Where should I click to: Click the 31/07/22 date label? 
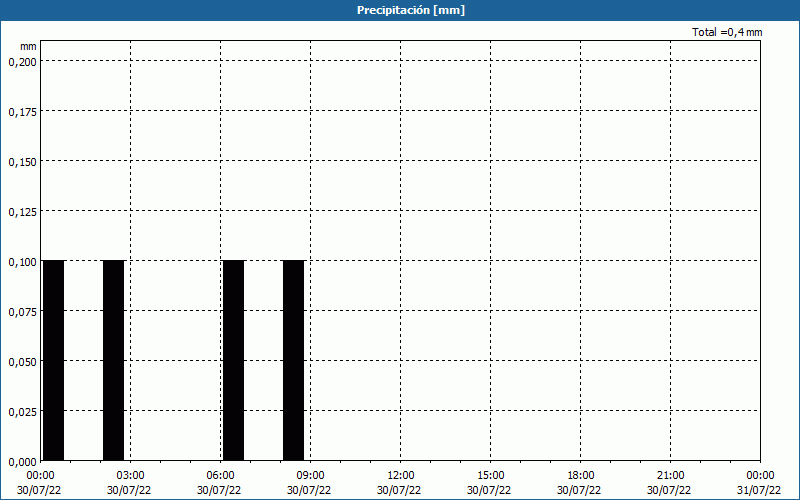tap(759, 490)
